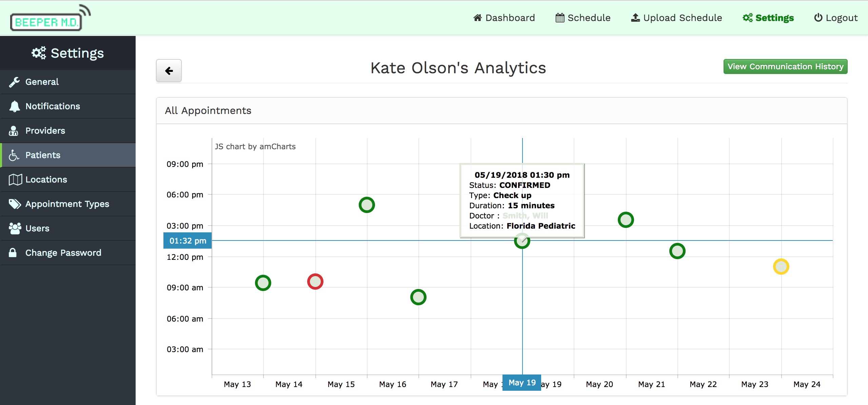The width and height of the screenshot is (868, 405).
Task: Click the JS chart by amCharts link
Action: click(255, 147)
